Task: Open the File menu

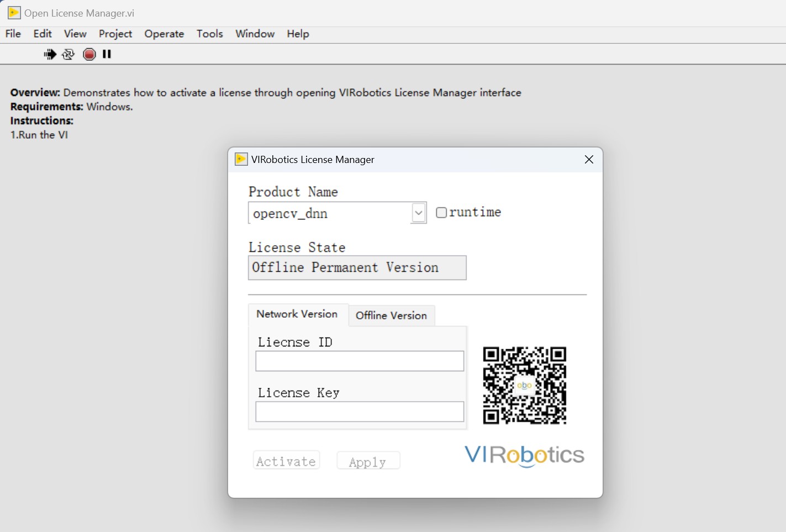Action: [13, 34]
